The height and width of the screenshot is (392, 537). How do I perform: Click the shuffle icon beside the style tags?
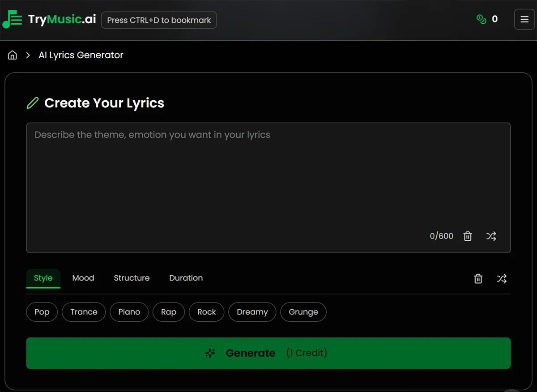[x=502, y=278]
